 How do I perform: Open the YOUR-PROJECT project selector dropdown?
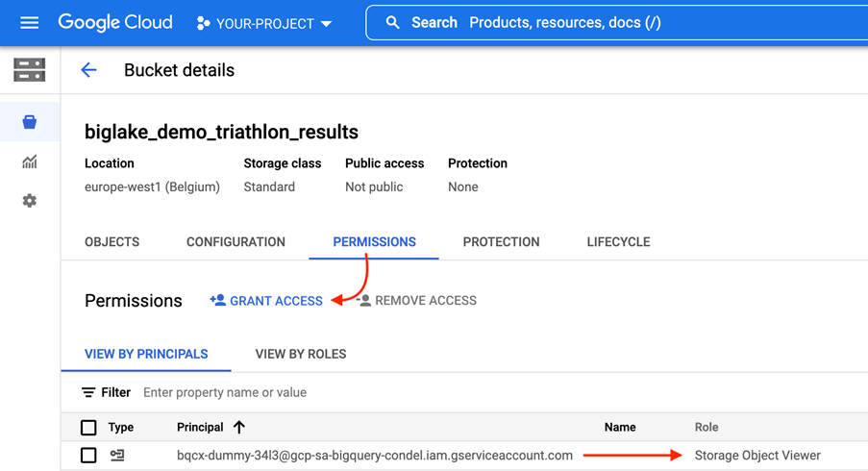tap(265, 23)
